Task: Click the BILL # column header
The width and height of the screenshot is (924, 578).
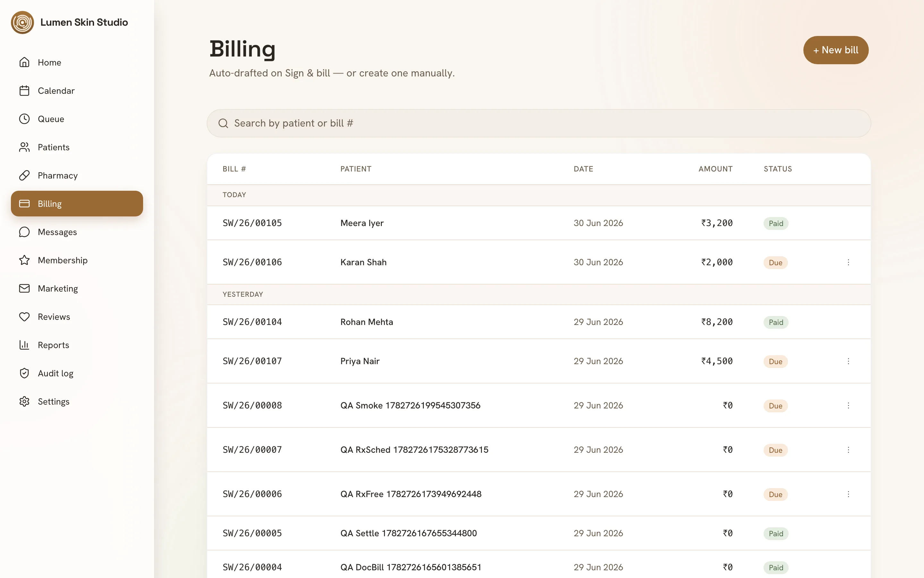Action: click(x=235, y=169)
